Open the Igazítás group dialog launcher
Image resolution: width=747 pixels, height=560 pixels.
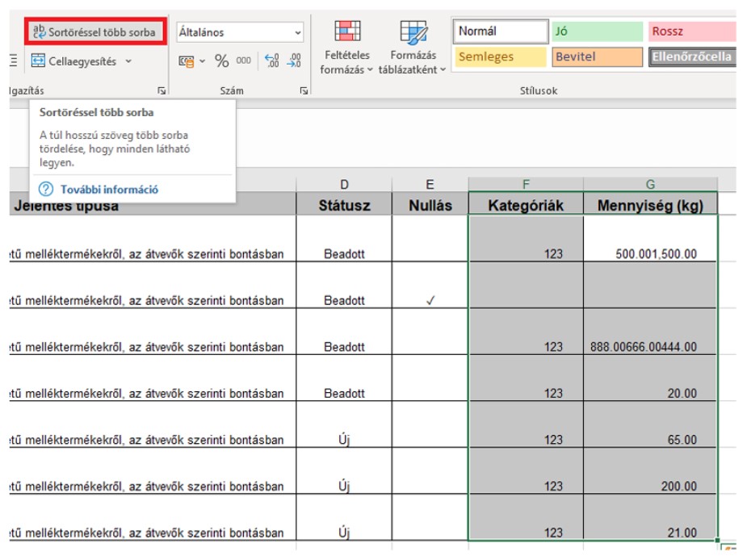[162, 91]
